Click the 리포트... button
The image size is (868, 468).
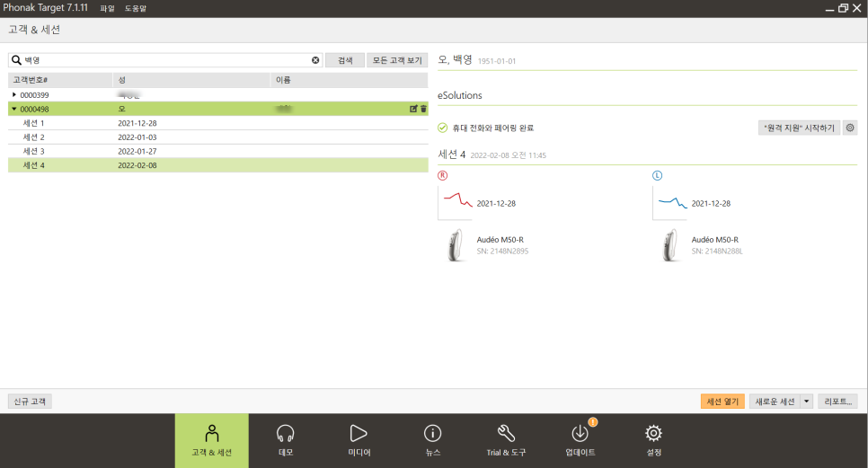tap(837, 402)
